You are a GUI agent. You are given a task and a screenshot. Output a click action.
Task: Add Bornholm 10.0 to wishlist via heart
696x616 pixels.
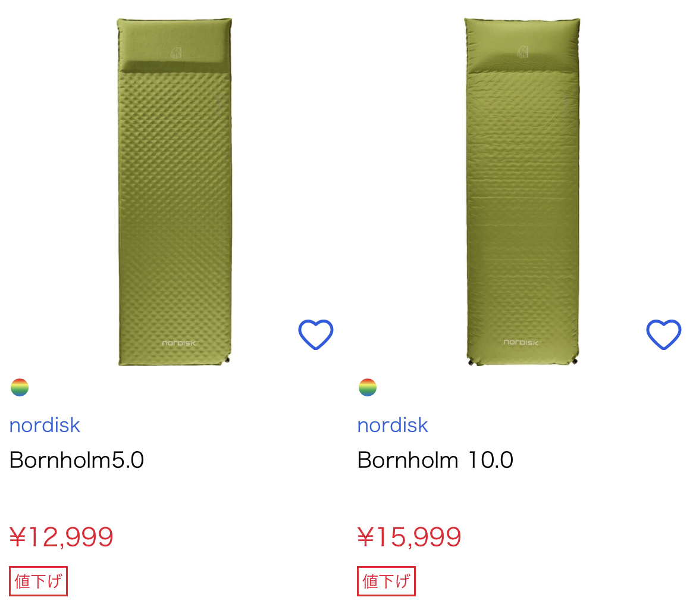click(663, 334)
